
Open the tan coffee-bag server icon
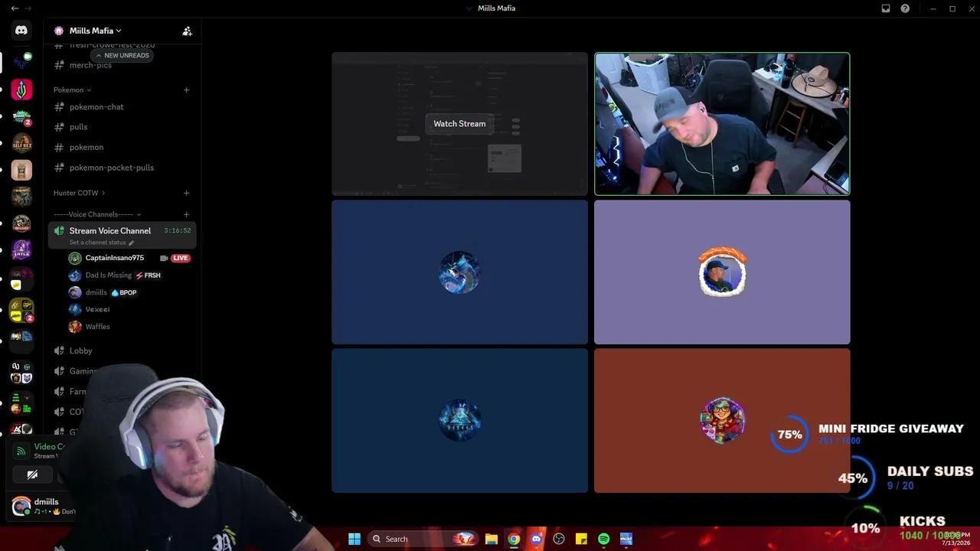(x=21, y=170)
